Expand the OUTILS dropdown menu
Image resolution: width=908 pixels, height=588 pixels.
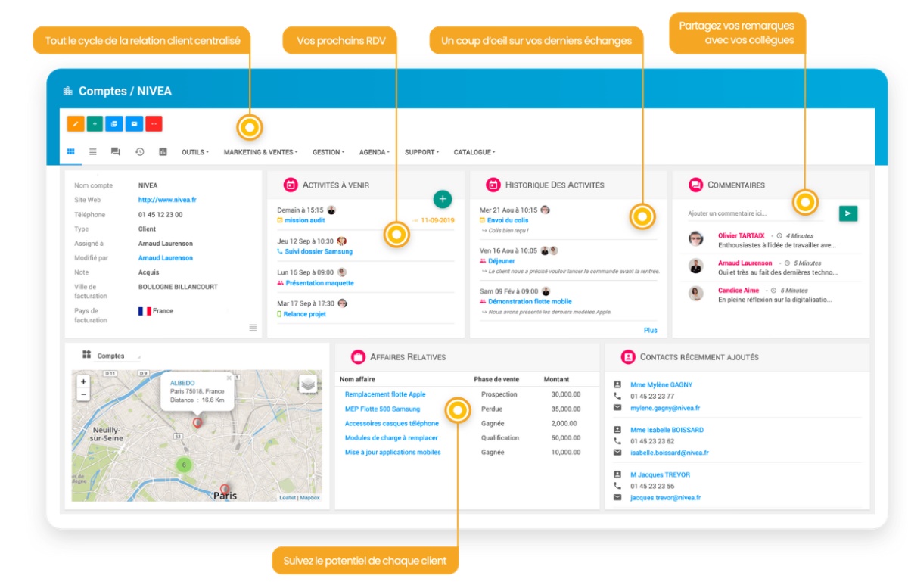point(194,152)
